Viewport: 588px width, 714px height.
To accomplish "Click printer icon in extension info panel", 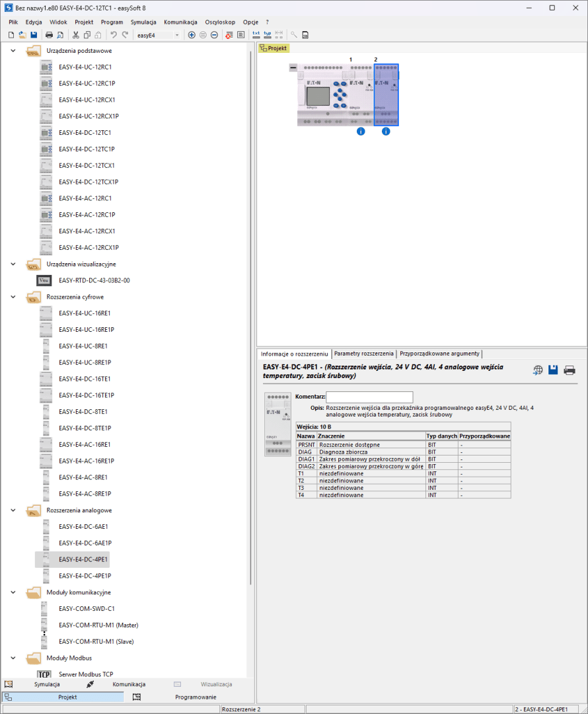I will point(569,370).
